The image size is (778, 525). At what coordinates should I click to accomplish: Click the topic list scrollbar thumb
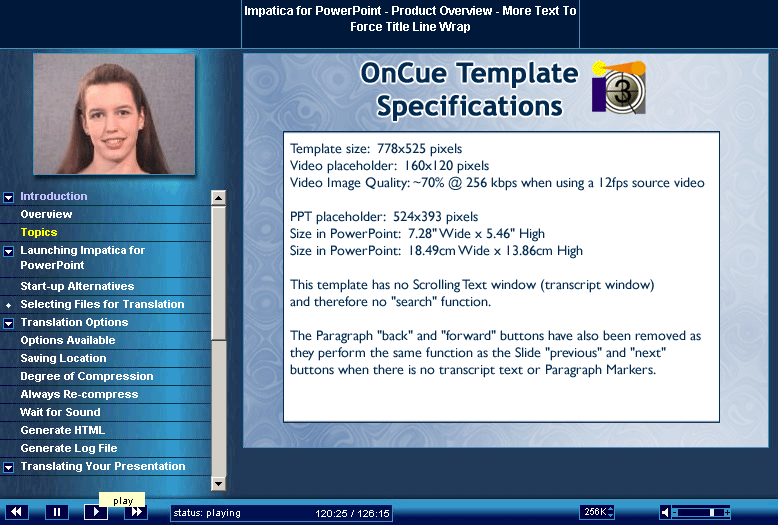pos(218,273)
